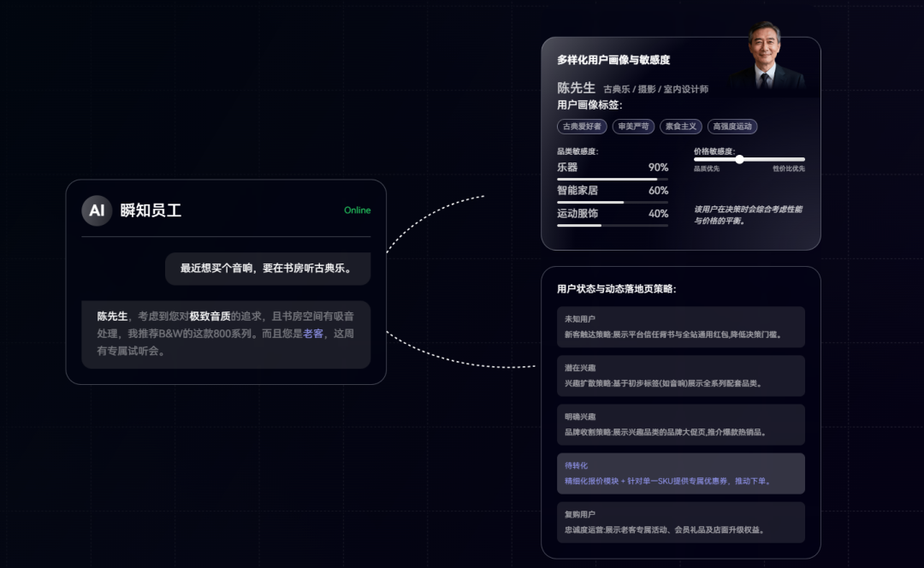Click the name 陈先生 in profile card

point(576,88)
